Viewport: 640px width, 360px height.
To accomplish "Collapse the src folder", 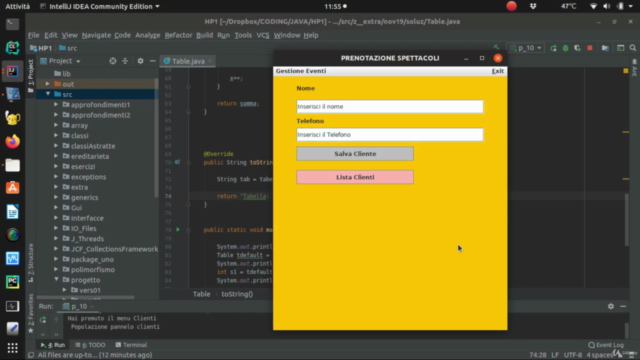I will click(x=48, y=94).
